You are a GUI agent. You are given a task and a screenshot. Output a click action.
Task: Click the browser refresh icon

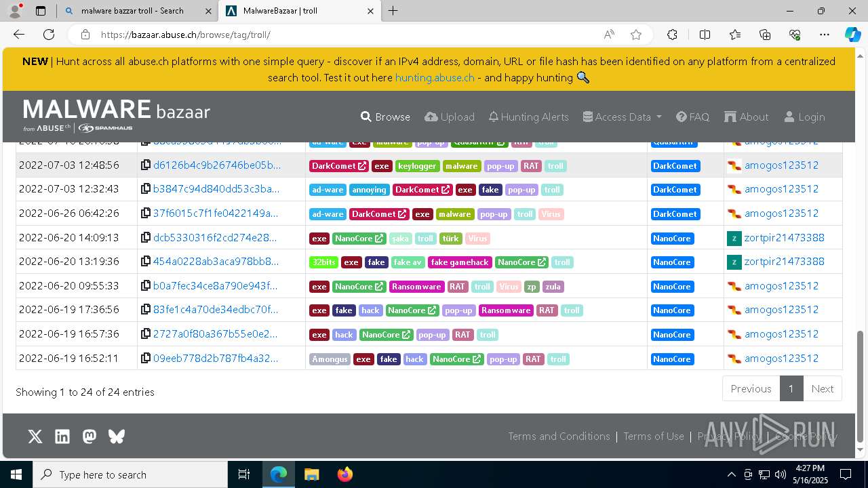pos(49,35)
